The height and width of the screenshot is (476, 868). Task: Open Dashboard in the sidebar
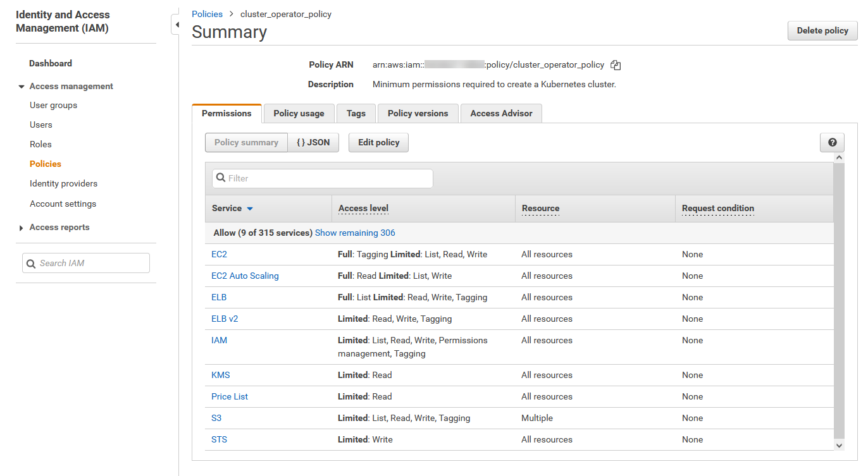[x=51, y=64]
